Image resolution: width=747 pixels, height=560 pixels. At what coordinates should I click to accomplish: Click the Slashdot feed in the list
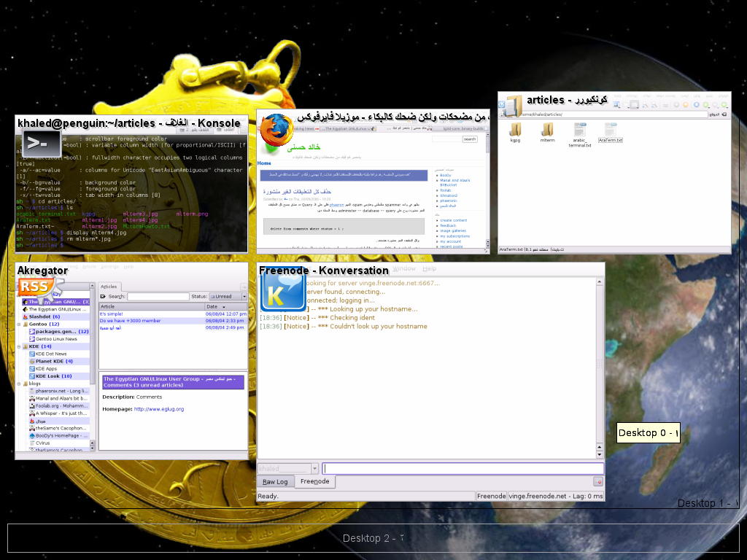44,316
